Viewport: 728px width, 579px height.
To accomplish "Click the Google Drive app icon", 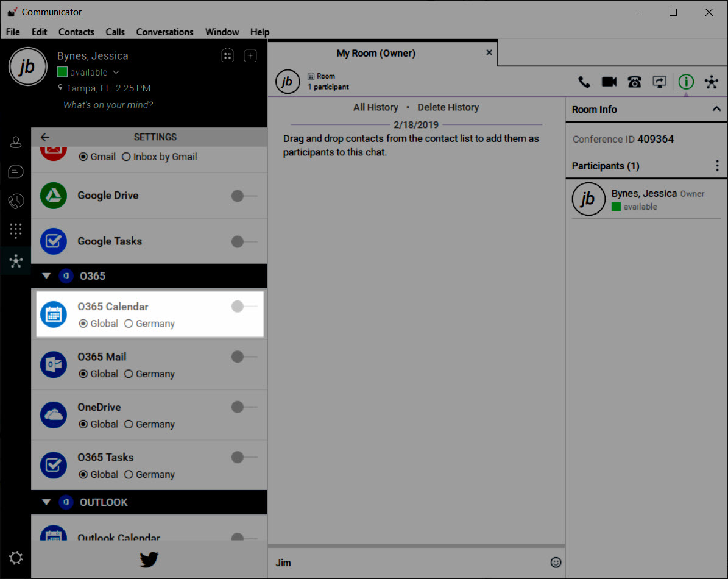I will (x=54, y=196).
